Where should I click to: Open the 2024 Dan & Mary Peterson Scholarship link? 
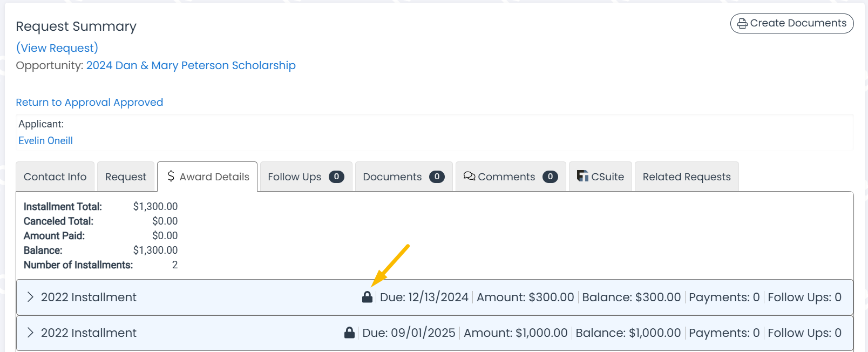pos(191,65)
